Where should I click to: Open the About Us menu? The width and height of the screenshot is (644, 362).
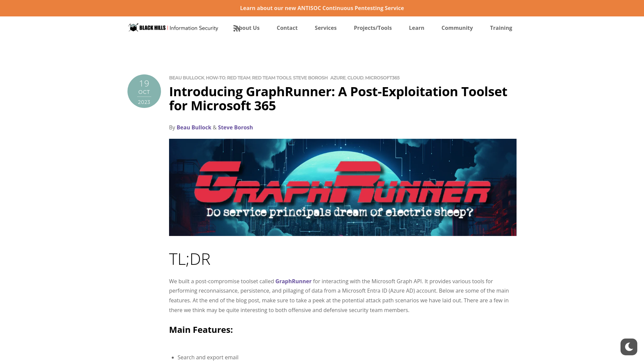[x=247, y=28]
